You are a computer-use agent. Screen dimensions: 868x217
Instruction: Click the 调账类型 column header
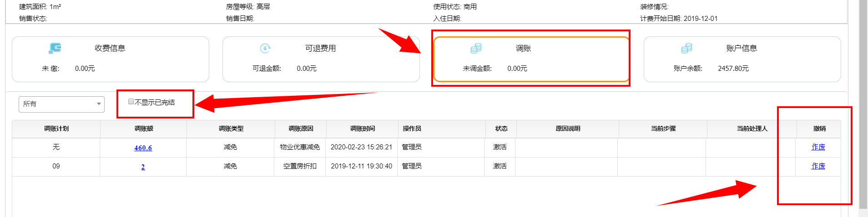(x=231, y=129)
